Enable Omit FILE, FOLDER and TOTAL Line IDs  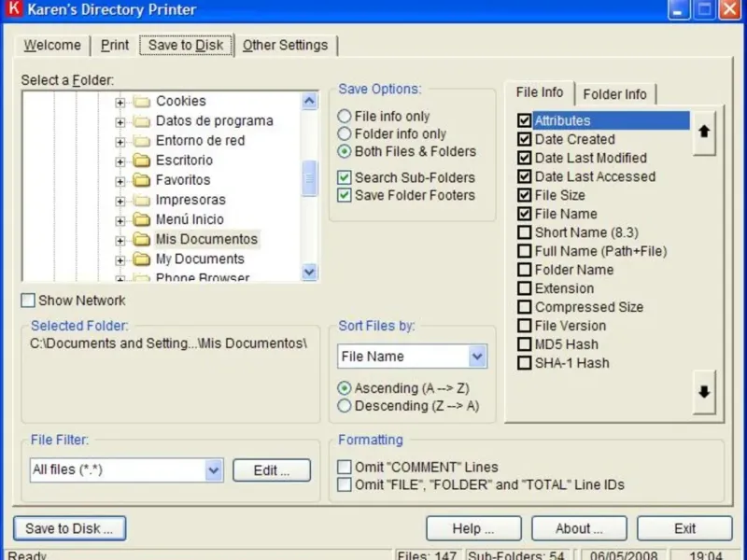[x=344, y=484]
